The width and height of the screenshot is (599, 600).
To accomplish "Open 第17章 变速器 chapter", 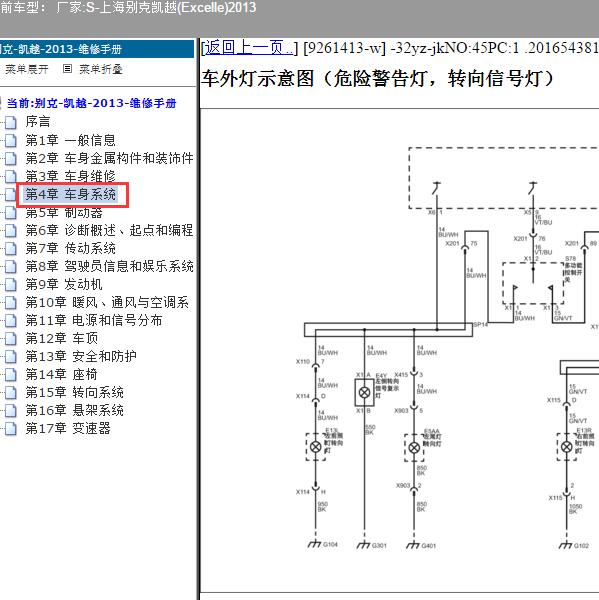I will pos(68,428).
